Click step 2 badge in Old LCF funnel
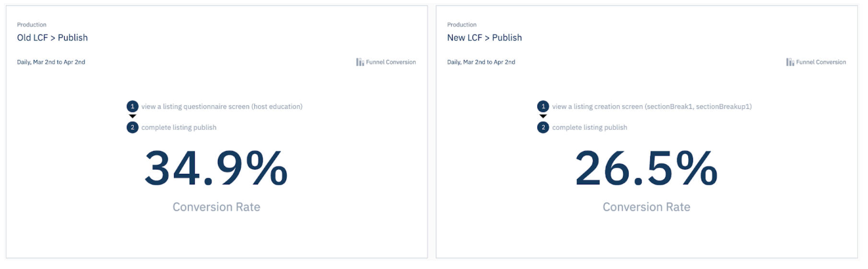Image resolution: width=868 pixels, height=269 pixels. coord(132,127)
